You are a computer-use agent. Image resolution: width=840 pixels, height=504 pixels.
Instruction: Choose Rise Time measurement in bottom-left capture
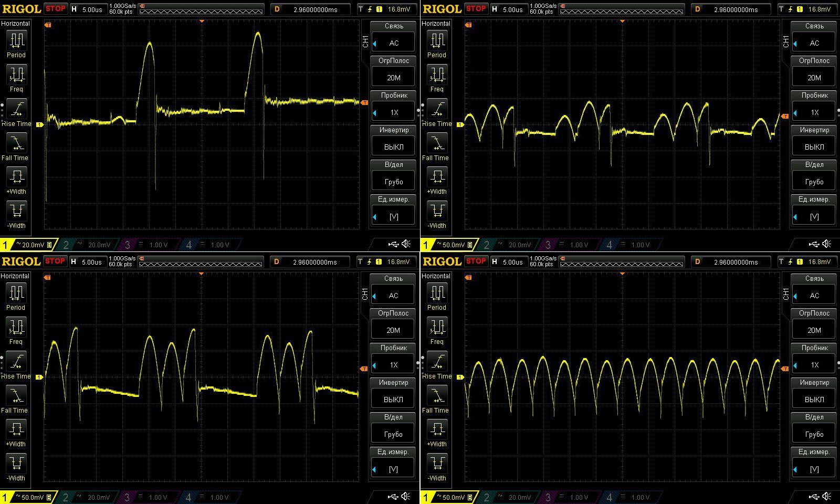click(16, 362)
